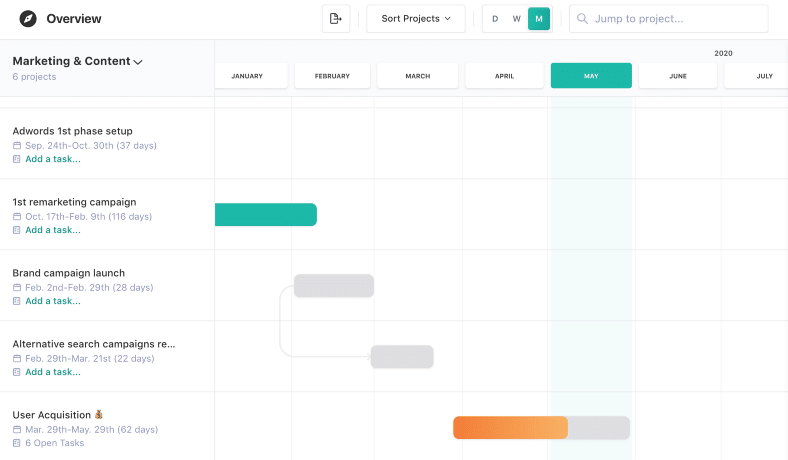Open the Adwords 1st phase setup project
Image resolution: width=788 pixels, height=460 pixels.
72,131
